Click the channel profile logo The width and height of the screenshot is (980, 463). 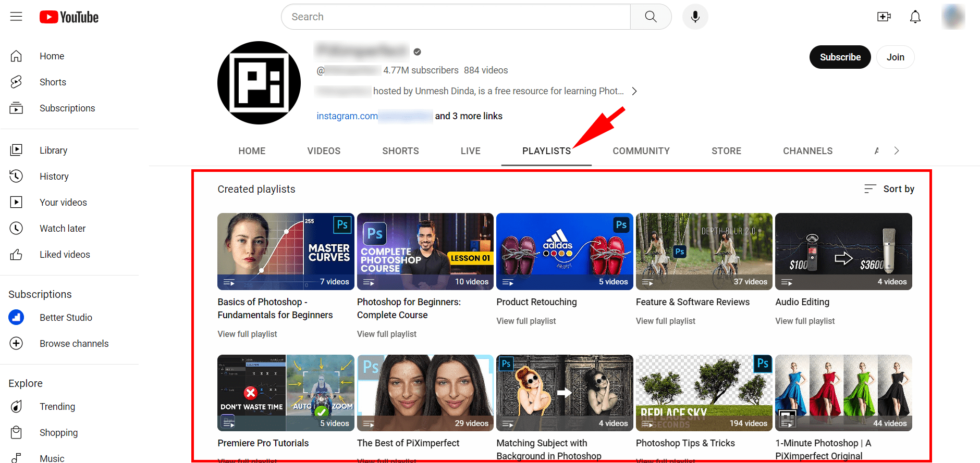259,83
